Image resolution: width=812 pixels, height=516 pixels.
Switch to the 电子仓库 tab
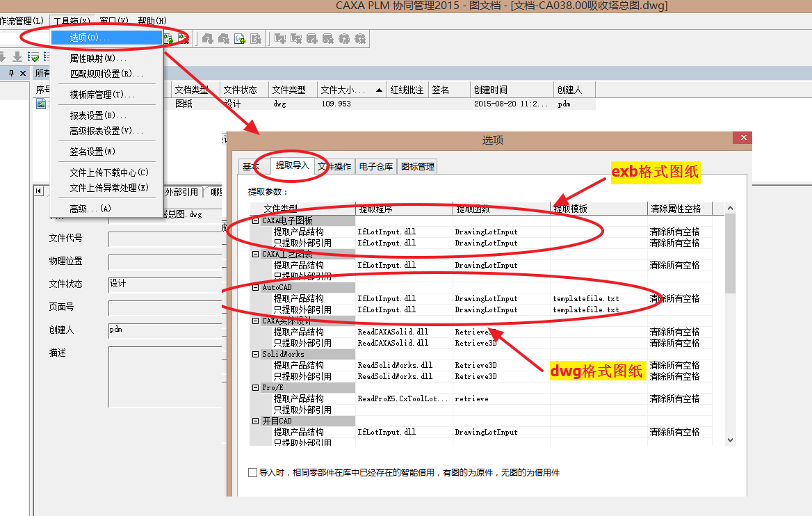pos(376,167)
